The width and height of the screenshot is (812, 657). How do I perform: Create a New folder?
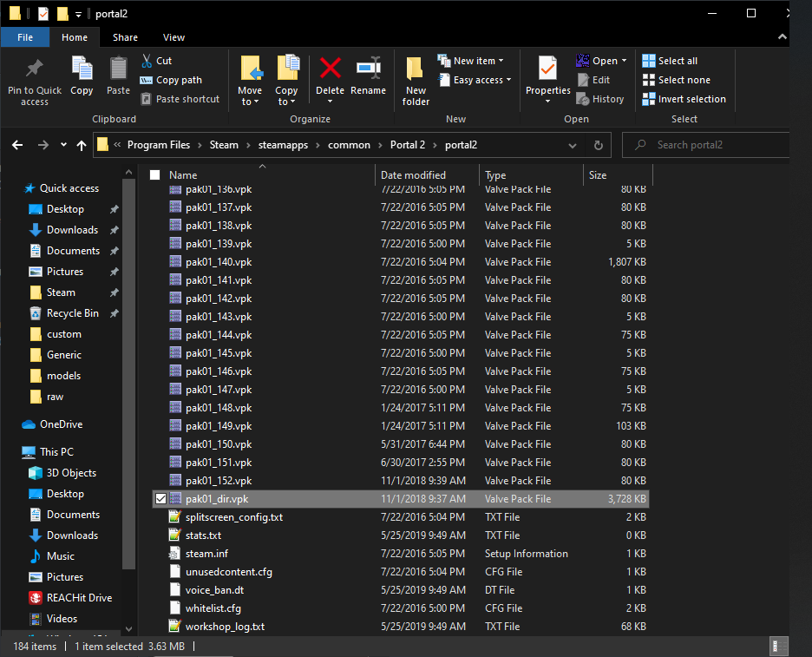point(416,81)
